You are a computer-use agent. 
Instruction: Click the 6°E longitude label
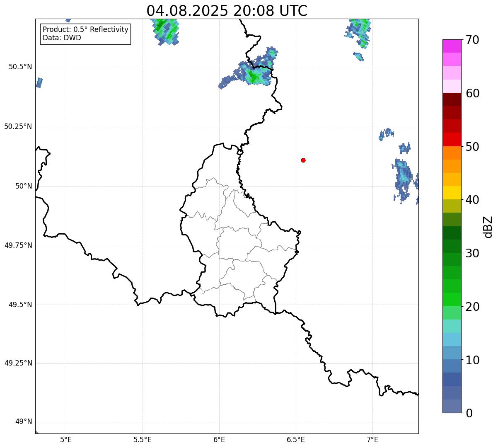point(219,439)
